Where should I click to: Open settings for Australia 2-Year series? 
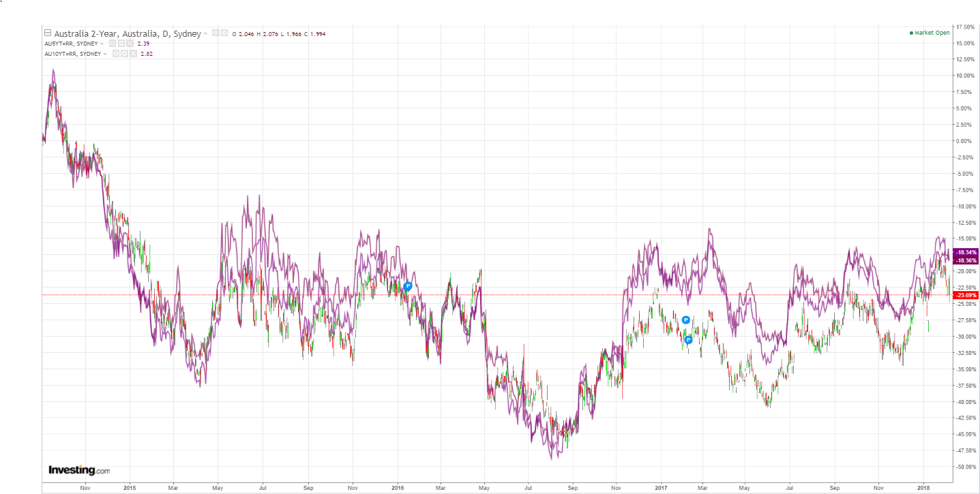tap(224, 33)
